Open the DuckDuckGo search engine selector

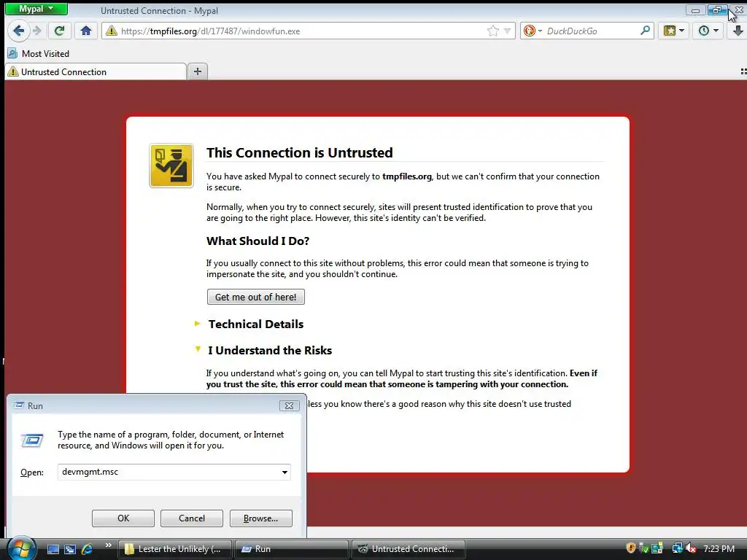click(x=533, y=31)
